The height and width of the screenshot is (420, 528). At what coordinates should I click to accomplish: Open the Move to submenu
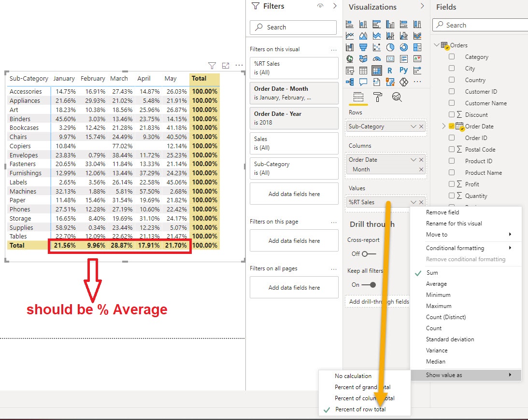click(x=466, y=235)
